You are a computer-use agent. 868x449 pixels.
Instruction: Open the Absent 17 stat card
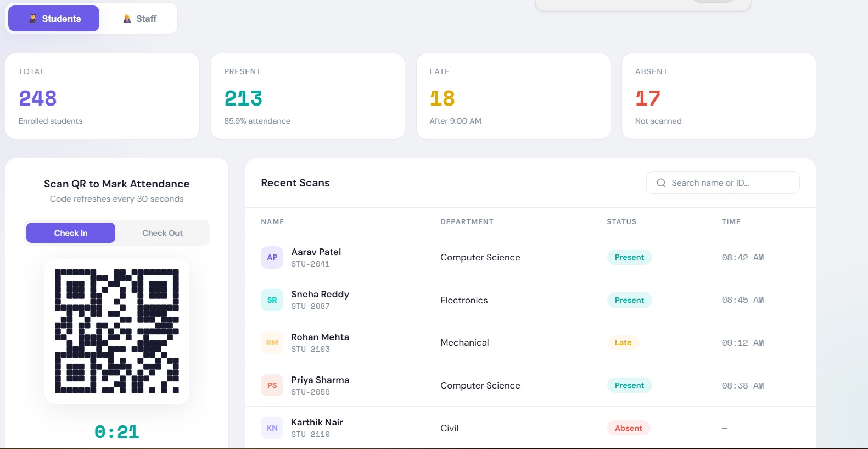[719, 96]
